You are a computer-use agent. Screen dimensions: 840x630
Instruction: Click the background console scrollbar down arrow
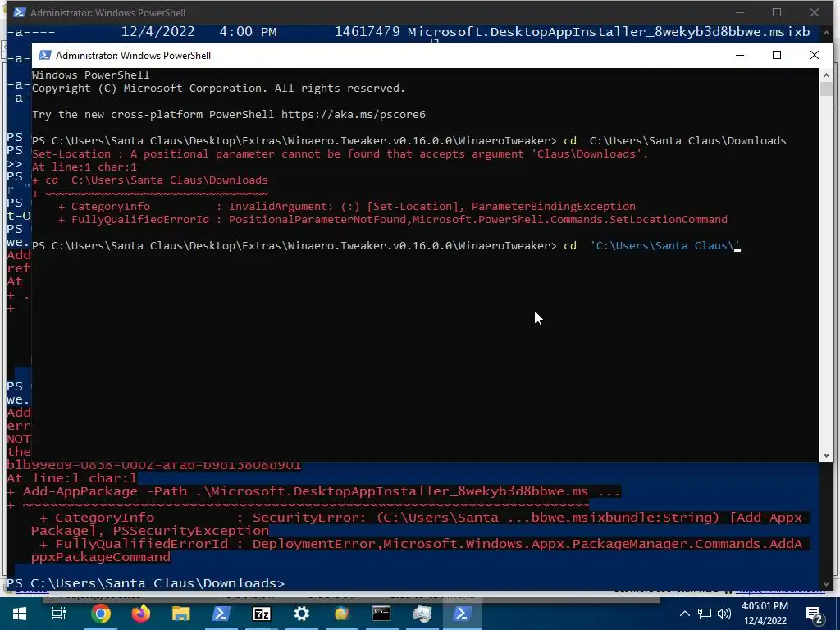[x=826, y=583]
